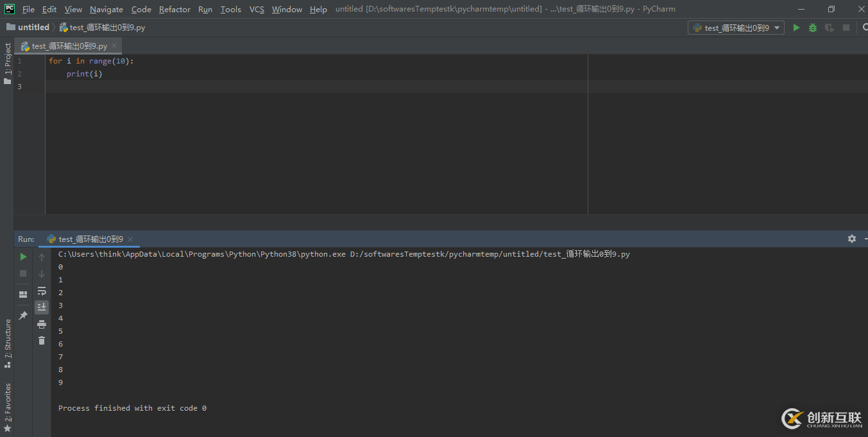Viewport: 868px width, 437px height.
Task: Open the Run panel settings gear
Action: point(852,239)
